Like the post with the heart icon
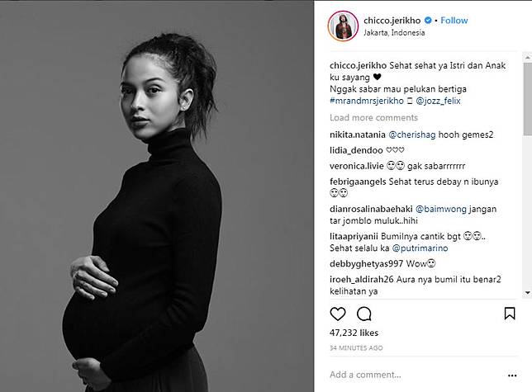This screenshot has width=532, height=392. (x=338, y=314)
